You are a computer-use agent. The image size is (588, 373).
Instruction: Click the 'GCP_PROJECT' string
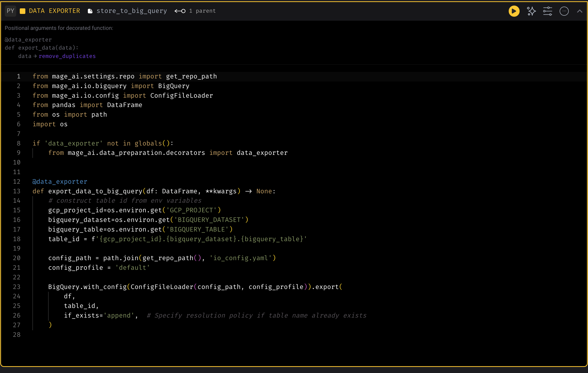click(191, 210)
